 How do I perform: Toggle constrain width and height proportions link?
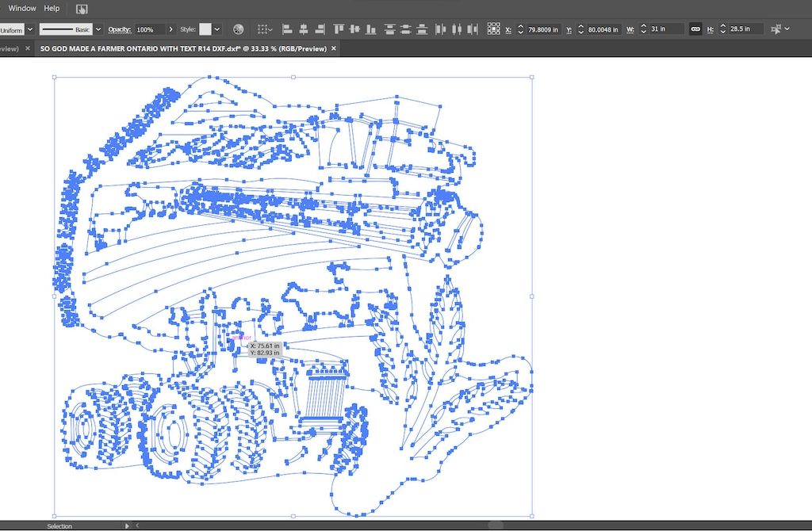click(695, 29)
